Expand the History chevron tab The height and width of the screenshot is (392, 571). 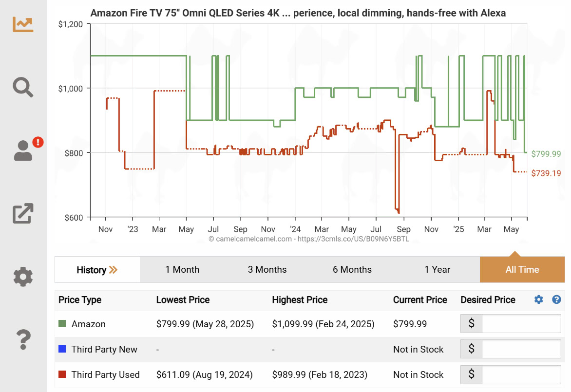point(97,270)
